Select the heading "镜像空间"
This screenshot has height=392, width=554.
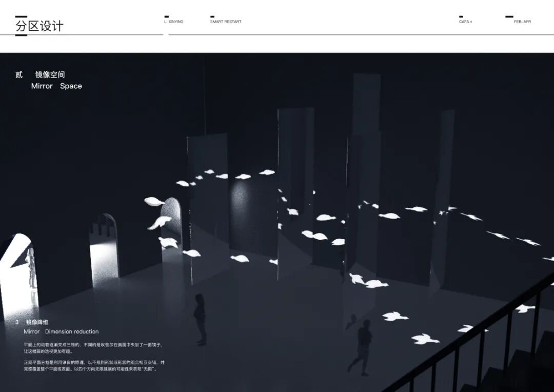pos(50,74)
